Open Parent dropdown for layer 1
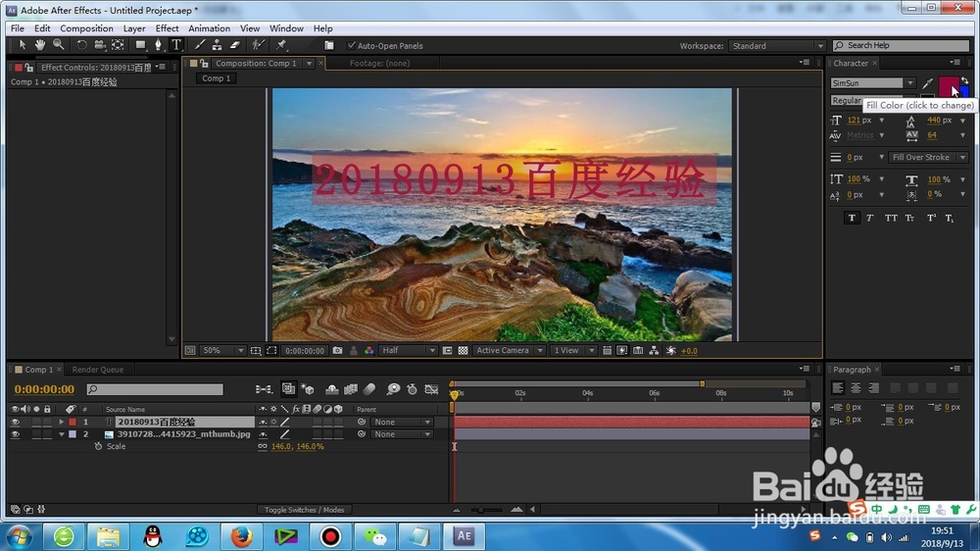This screenshot has width=980, height=551. [402, 423]
